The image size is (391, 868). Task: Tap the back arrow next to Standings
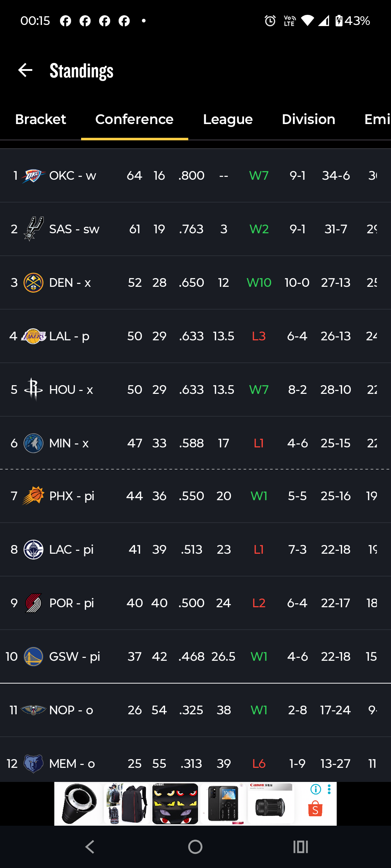(x=25, y=70)
